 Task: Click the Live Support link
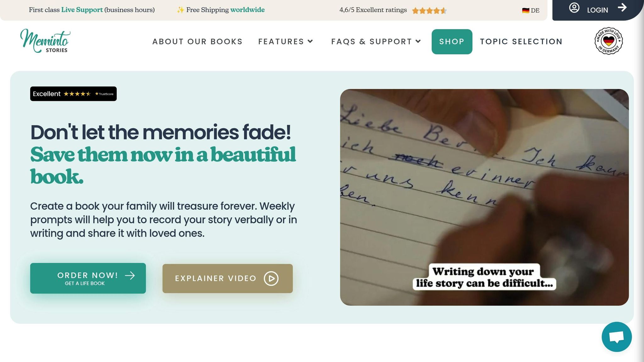(x=82, y=10)
